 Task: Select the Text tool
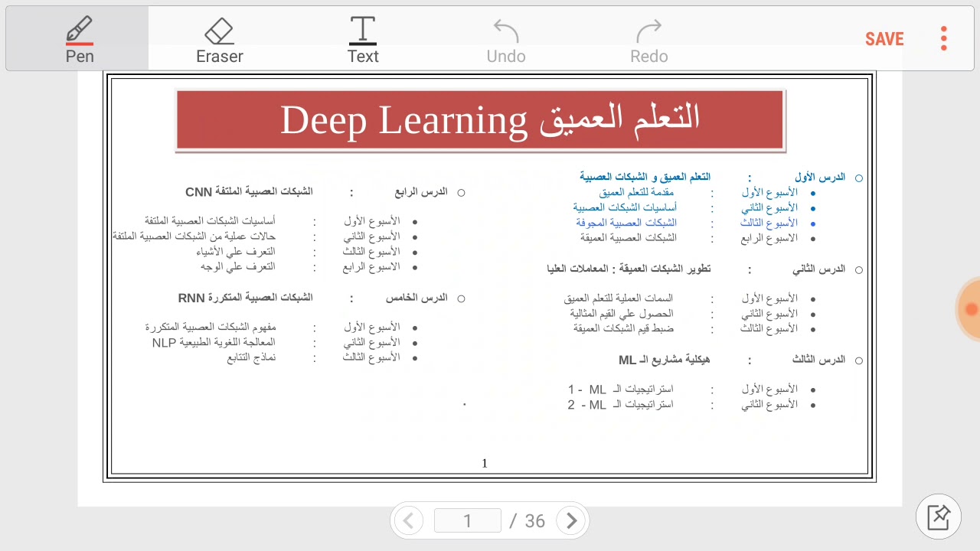[x=363, y=39]
